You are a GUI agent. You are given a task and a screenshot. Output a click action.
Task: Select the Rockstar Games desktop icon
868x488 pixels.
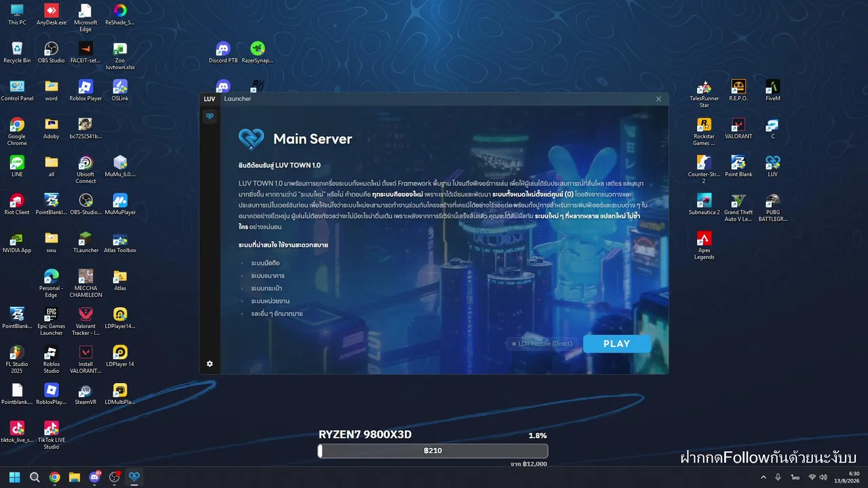point(704,131)
